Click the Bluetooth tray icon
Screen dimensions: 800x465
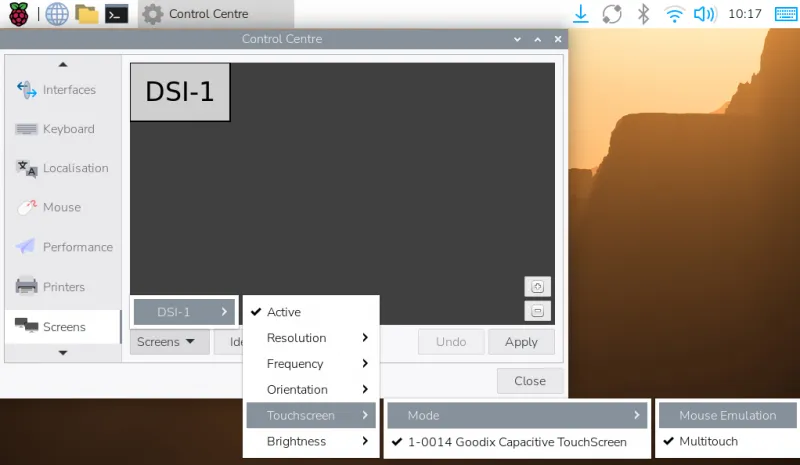644,14
